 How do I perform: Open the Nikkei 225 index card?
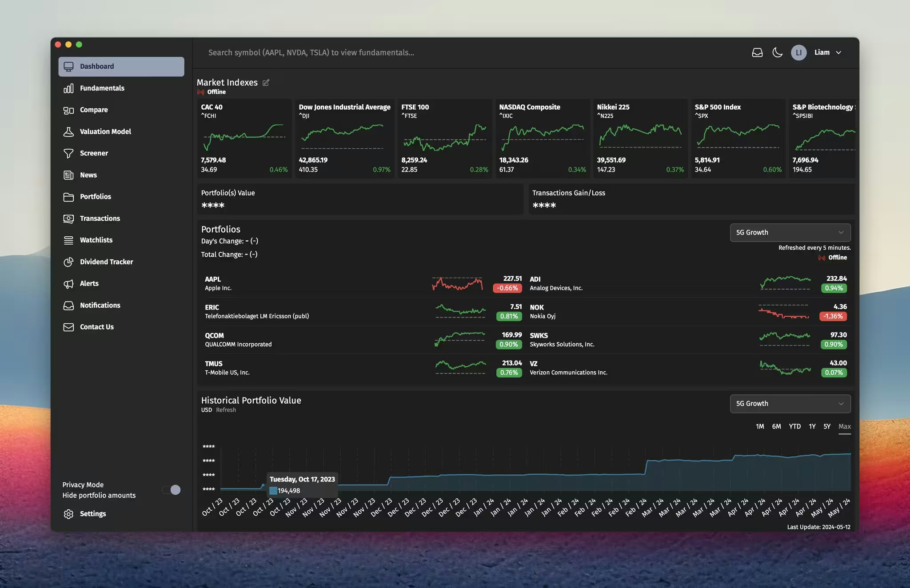click(640, 138)
